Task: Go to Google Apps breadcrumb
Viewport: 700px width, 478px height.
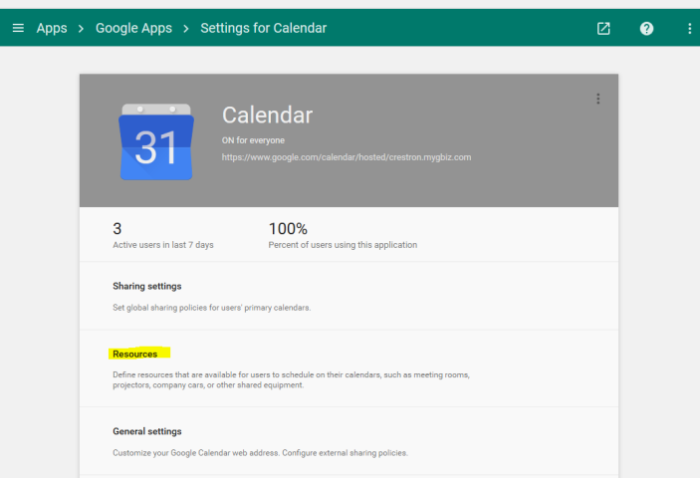Action: [x=133, y=28]
